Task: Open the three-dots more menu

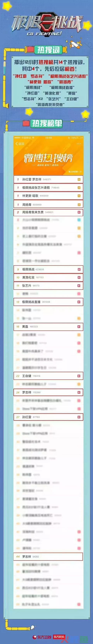Action: (79, 143)
